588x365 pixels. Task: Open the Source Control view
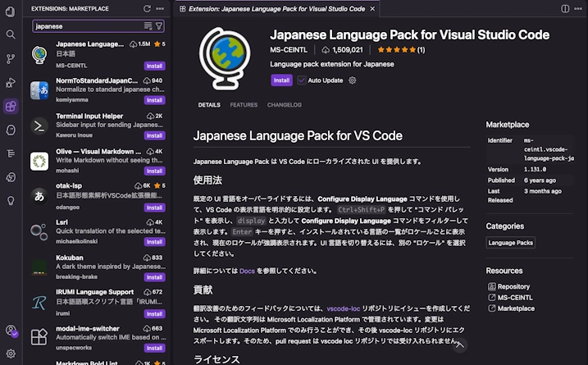pos(11,59)
